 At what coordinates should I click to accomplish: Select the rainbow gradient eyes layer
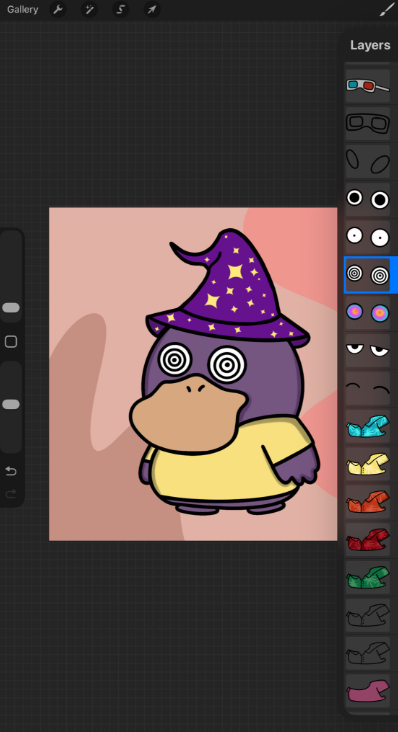(368, 313)
